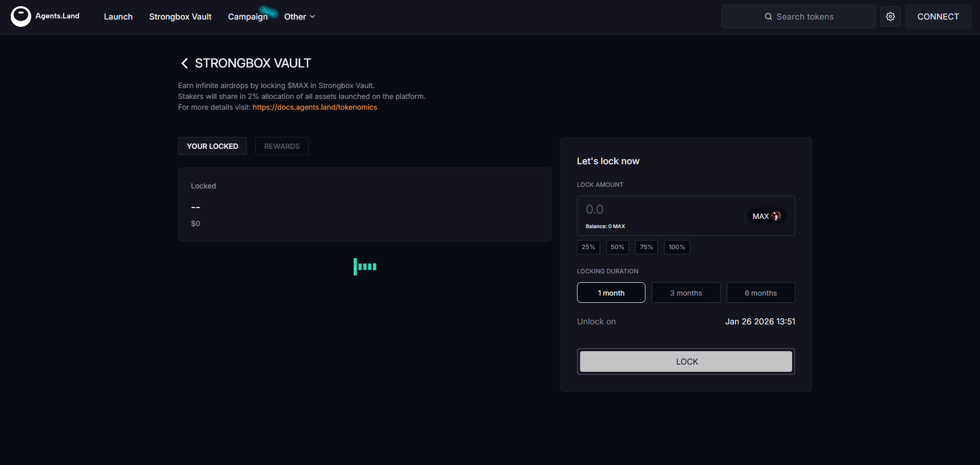Image resolution: width=980 pixels, height=465 pixels.
Task: Click the CONNECT wallet button
Action: click(x=938, y=16)
